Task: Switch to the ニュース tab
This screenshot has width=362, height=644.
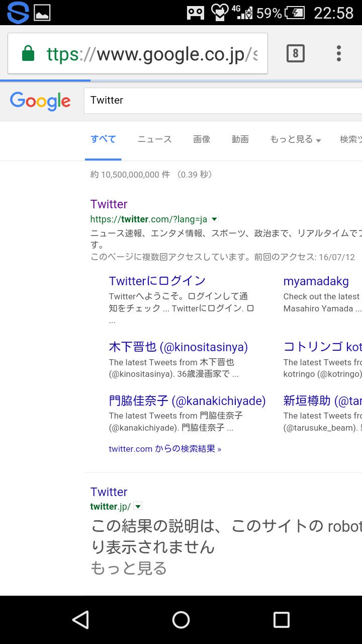Action: pos(155,139)
